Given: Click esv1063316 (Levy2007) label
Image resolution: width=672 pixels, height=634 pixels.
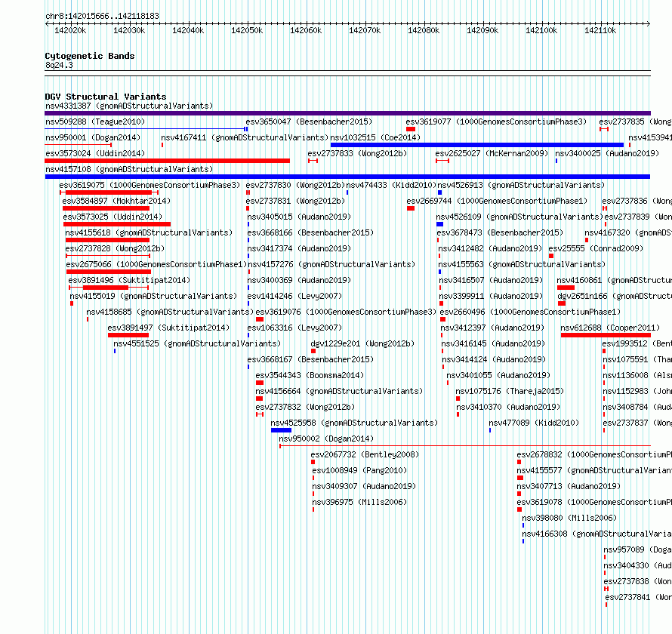Looking at the screenshot, I should [295, 328].
